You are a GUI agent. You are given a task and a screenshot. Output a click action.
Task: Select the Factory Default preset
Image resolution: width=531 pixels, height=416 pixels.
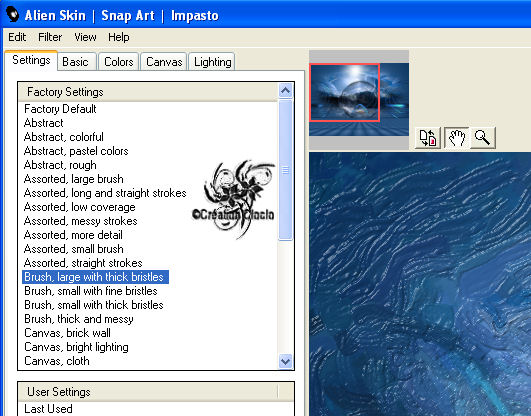click(x=60, y=109)
